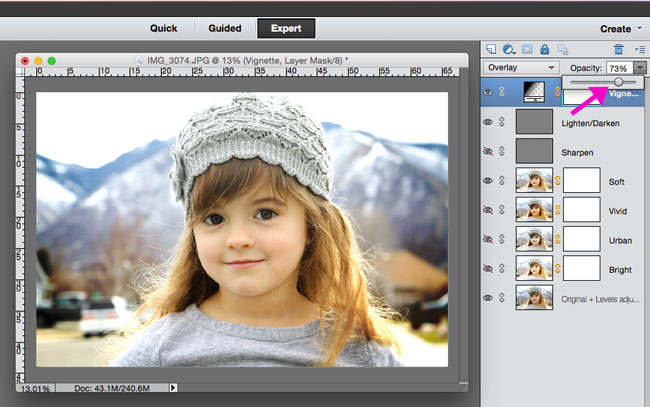Click the horizontal ruler above the canvas
The image size is (650, 407).
242,71
